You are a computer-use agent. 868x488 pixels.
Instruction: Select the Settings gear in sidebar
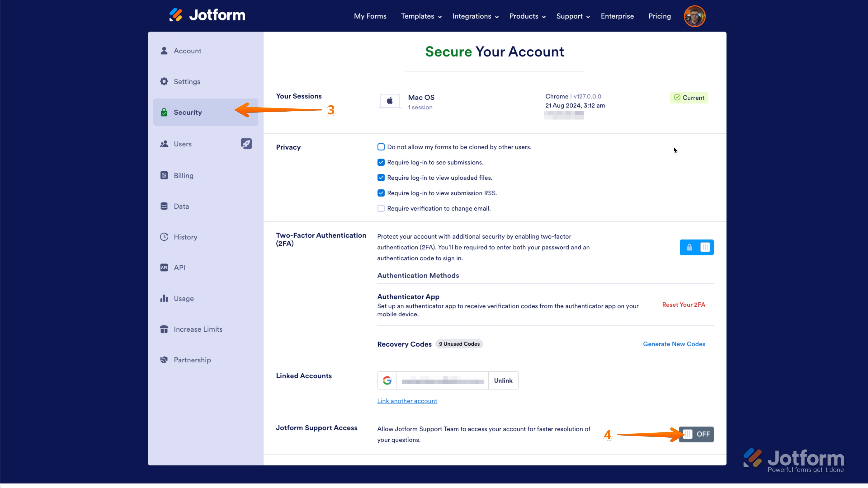click(164, 82)
